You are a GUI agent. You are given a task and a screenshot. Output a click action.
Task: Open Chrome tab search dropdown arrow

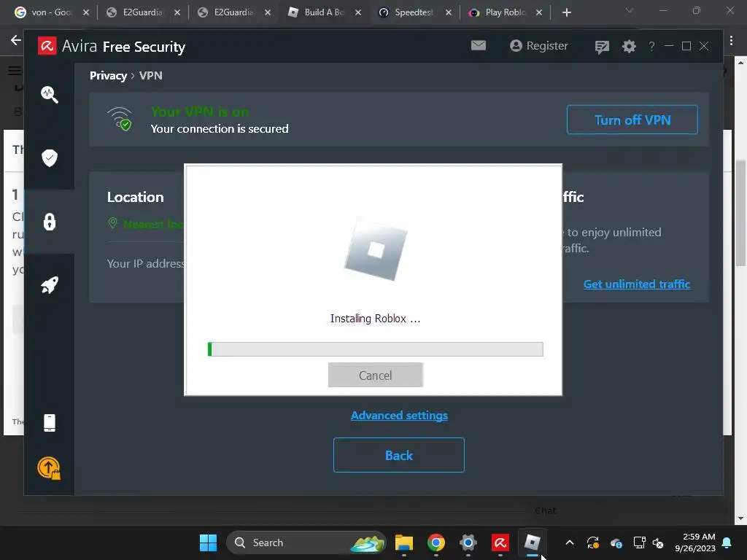pos(630,10)
